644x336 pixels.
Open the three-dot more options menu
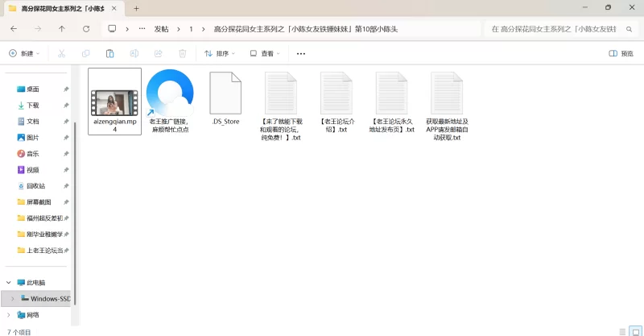click(x=301, y=53)
